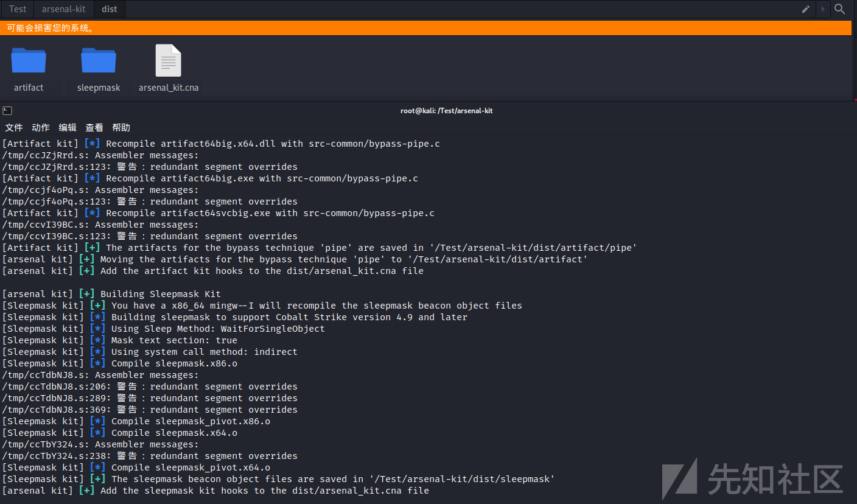
Task: Click the line /tmp/ccJZjRrd.s: Assembler messages
Action: (x=100, y=155)
